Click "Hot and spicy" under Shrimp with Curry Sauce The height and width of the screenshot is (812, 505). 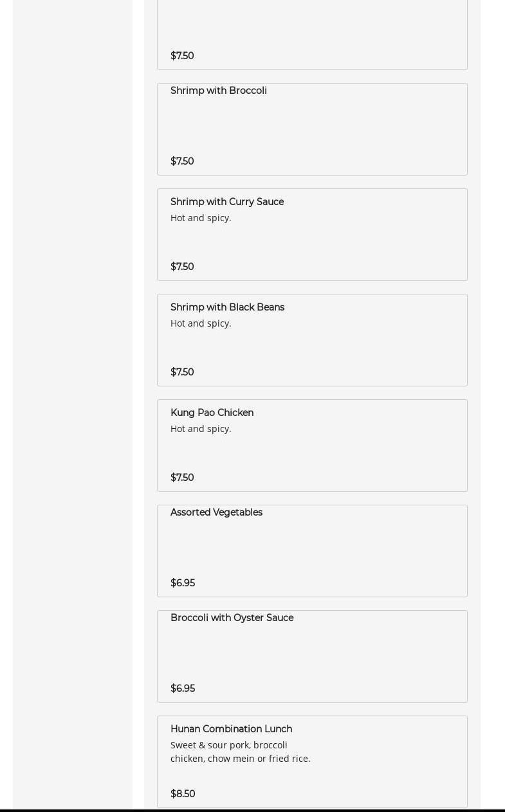click(201, 218)
